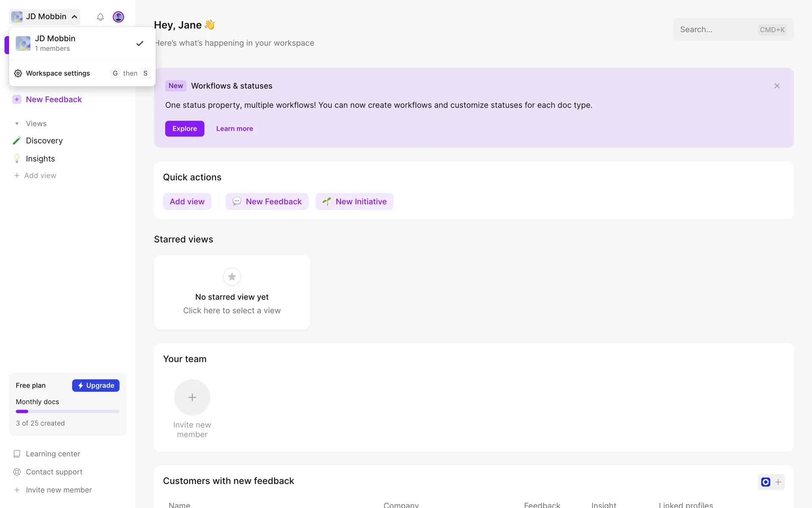Viewport: 812px width, 508px height.
Task: Follow the Learn more link
Action: click(x=234, y=129)
